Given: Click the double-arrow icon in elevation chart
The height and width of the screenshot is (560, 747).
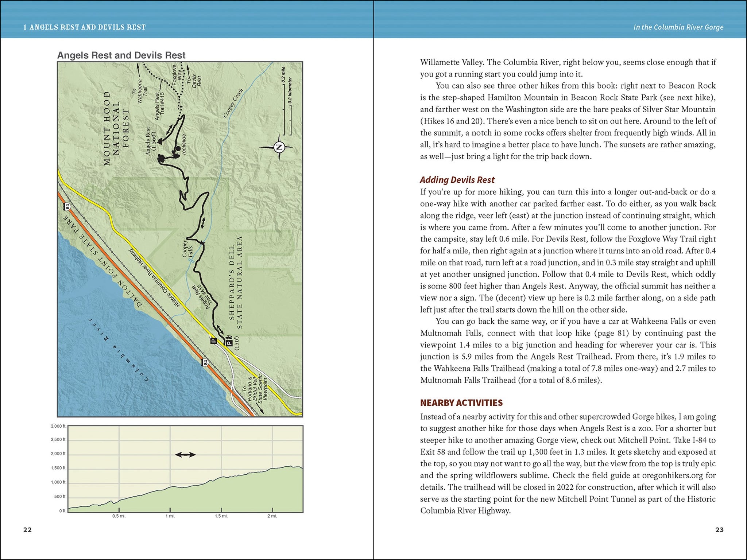Looking at the screenshot, I should [x=185, y=455].
